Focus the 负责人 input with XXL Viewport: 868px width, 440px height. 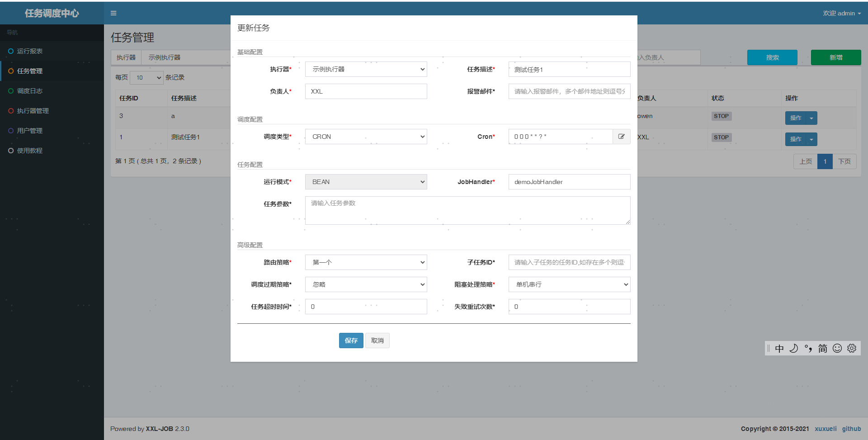[x=366, y=91]
